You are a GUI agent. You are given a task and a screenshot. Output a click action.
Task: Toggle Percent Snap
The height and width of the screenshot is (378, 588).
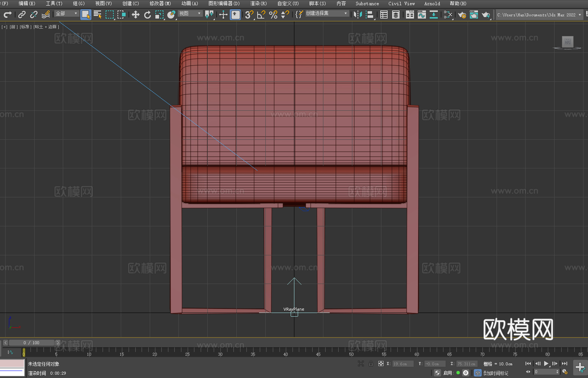(273, 14)
